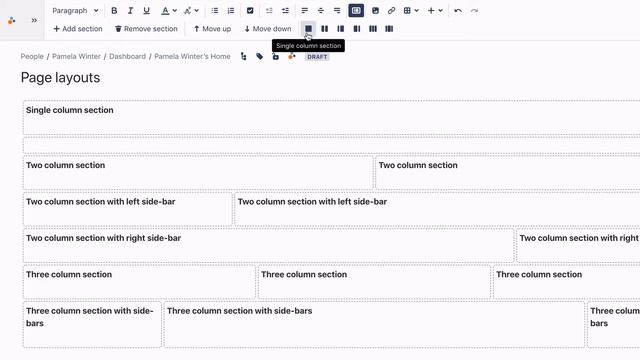Align text right

[337, 11]
